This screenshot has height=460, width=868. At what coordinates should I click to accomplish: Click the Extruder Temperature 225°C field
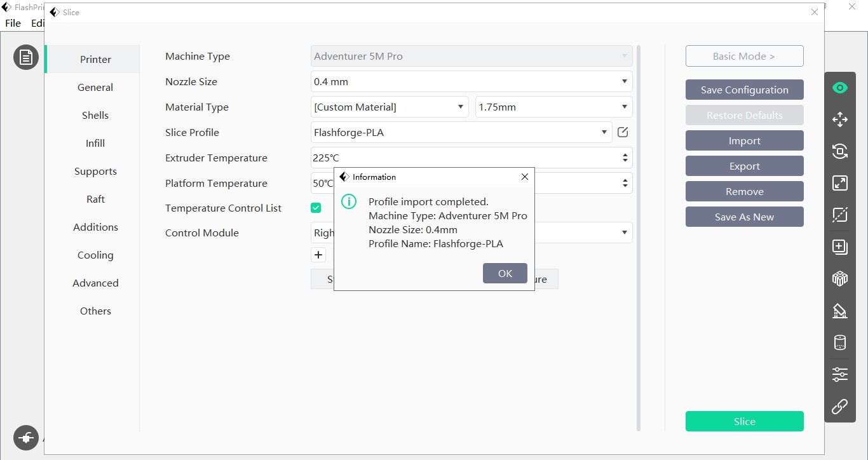coord(471,158)
